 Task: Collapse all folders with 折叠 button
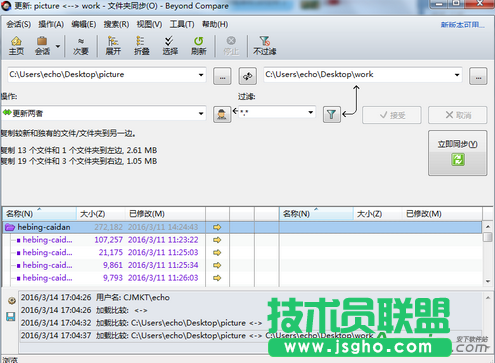tap(141, 46)
